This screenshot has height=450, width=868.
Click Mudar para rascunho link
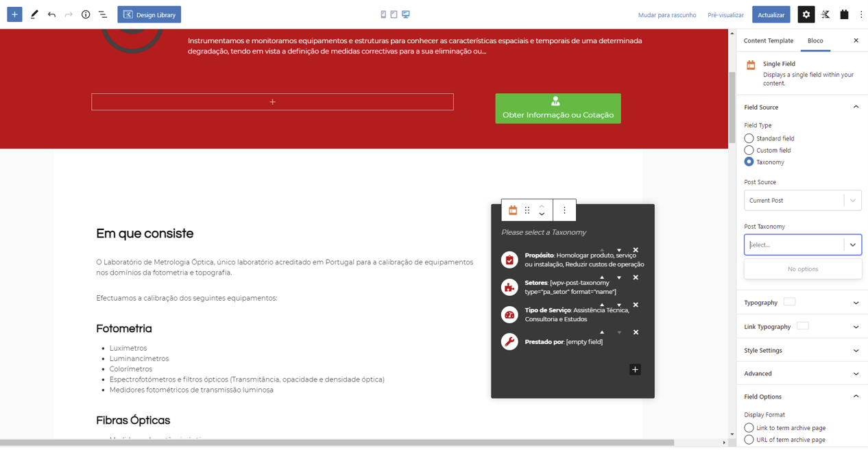point(666,14)
